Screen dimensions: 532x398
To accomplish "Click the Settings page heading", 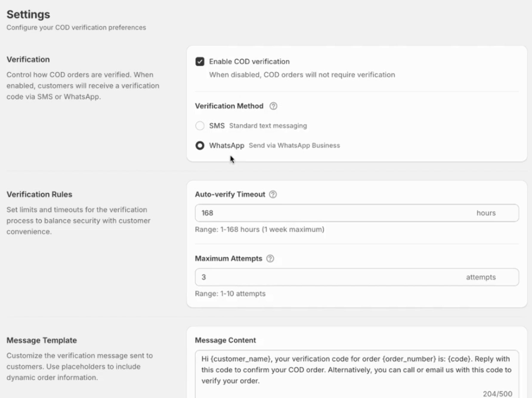I will tap(28, 14).
